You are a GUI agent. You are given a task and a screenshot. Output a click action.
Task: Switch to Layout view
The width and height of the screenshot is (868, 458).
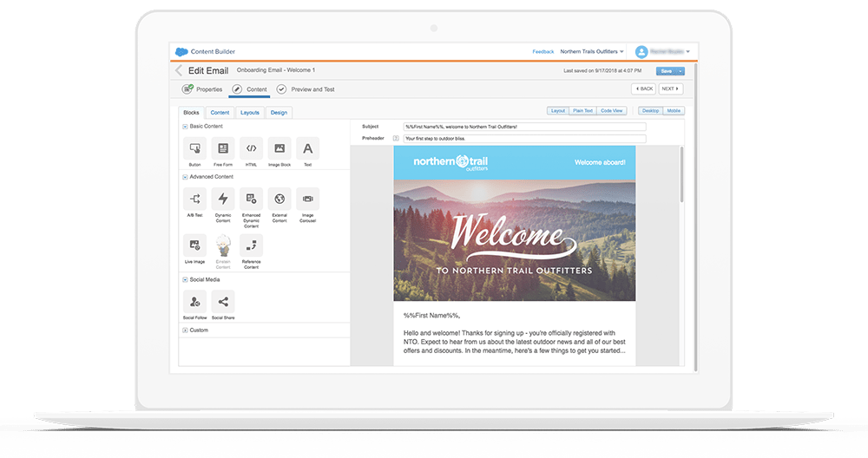(x=558, y=111)
